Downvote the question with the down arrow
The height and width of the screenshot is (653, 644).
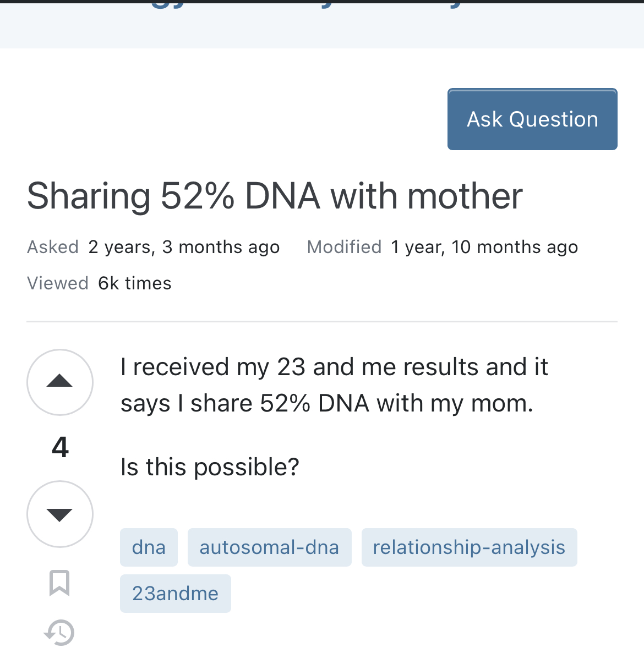(x=59, y=514)
